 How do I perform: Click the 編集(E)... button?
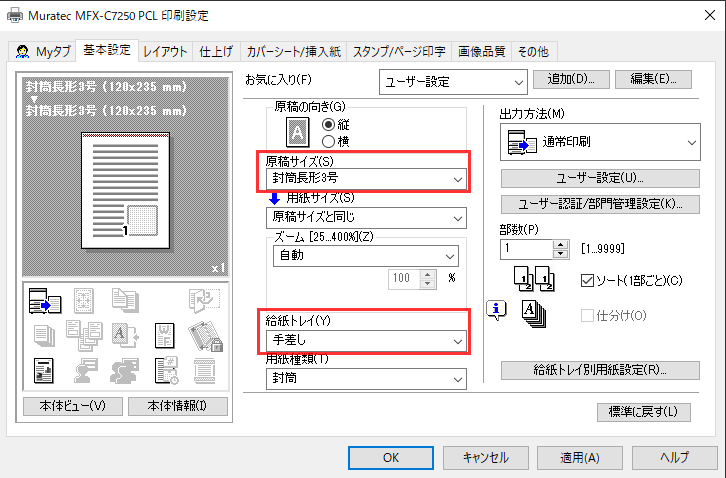(653, 79)
